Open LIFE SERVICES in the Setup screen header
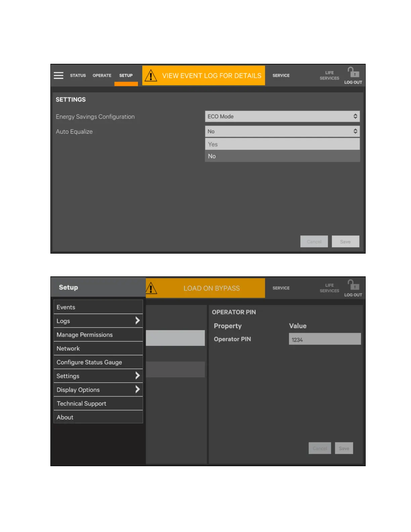 click(329, 288)
